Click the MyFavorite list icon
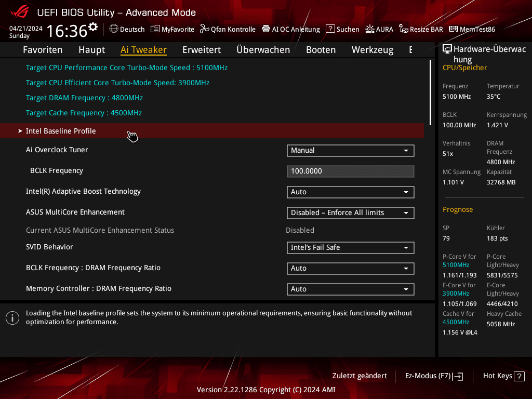 coord(155,29)
